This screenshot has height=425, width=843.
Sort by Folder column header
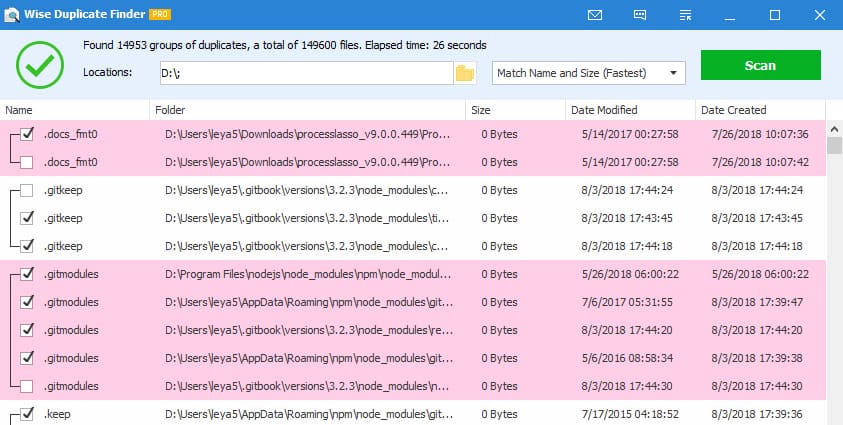coord(308,110)
